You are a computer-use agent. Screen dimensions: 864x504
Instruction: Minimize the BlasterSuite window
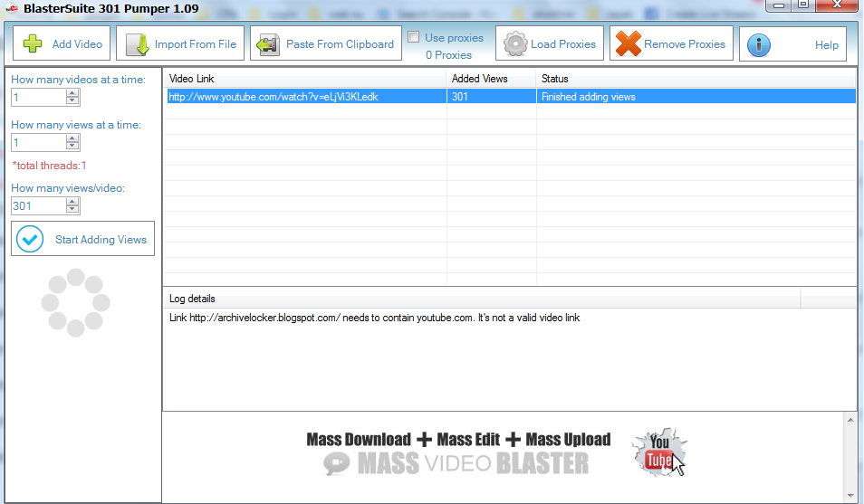point(778,5)
